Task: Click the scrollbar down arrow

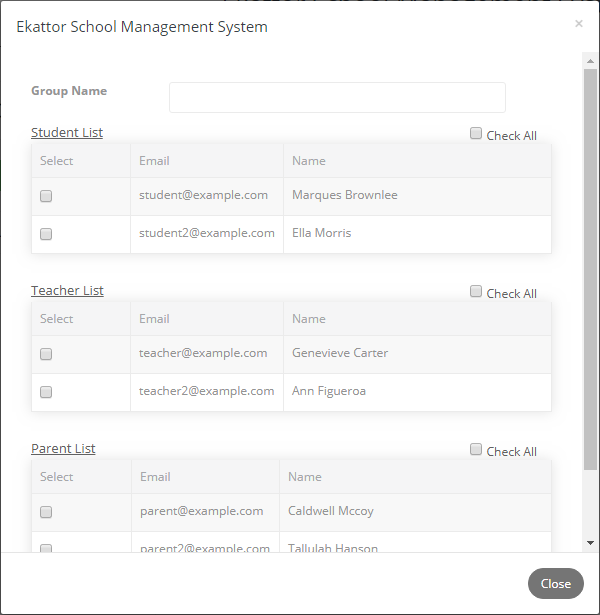Action: click(590, 543)
